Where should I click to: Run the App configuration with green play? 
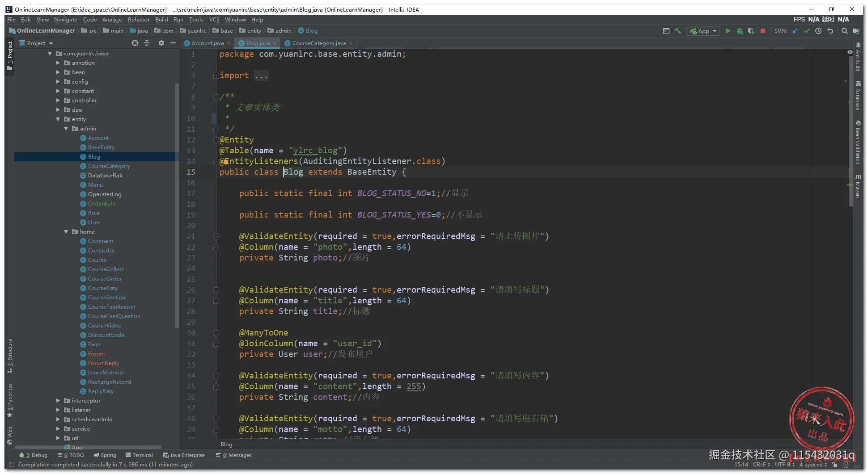[728, 31]
